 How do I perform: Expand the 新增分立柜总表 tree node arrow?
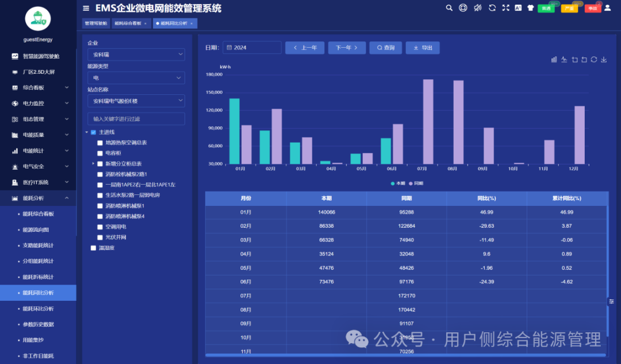pyautogui.click(x=93, y=164)
